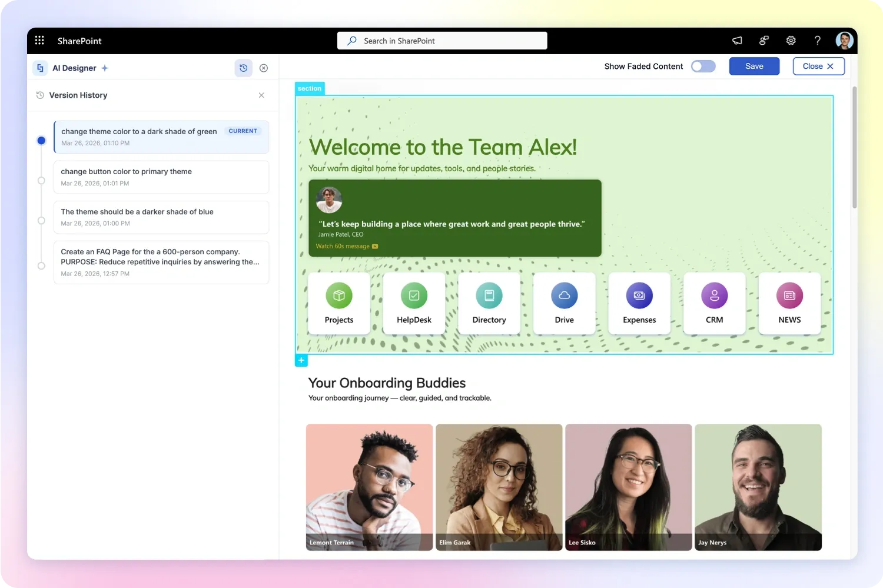Screen dimensions: 883x588
Task: Open 'The theme should be a darker shade of blue' version
Action: tap(161, 217)
